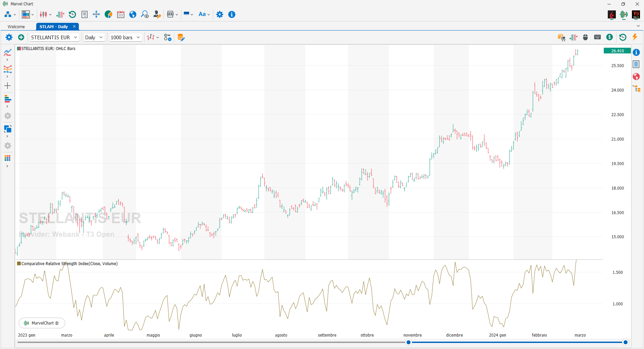Click the red globe icon on right sidebar

coord(636,77)
